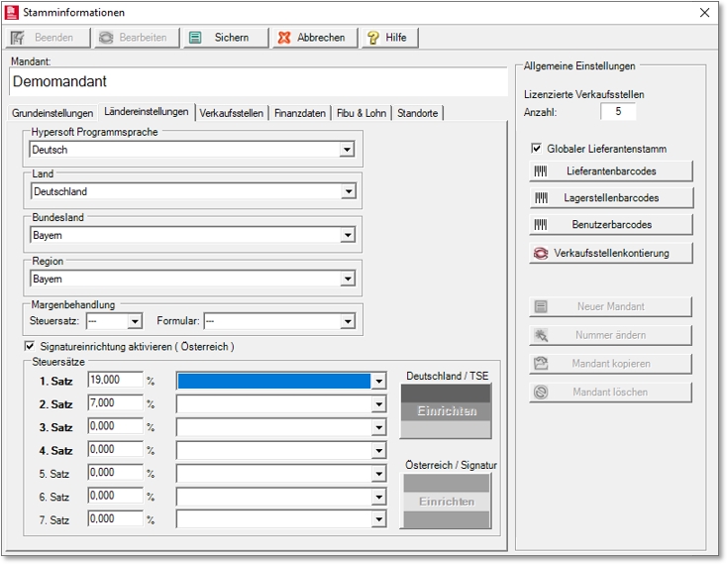Click the red Abbrechen cross icon
Viewport: 728px width, 565px height.
click(284, 38)
